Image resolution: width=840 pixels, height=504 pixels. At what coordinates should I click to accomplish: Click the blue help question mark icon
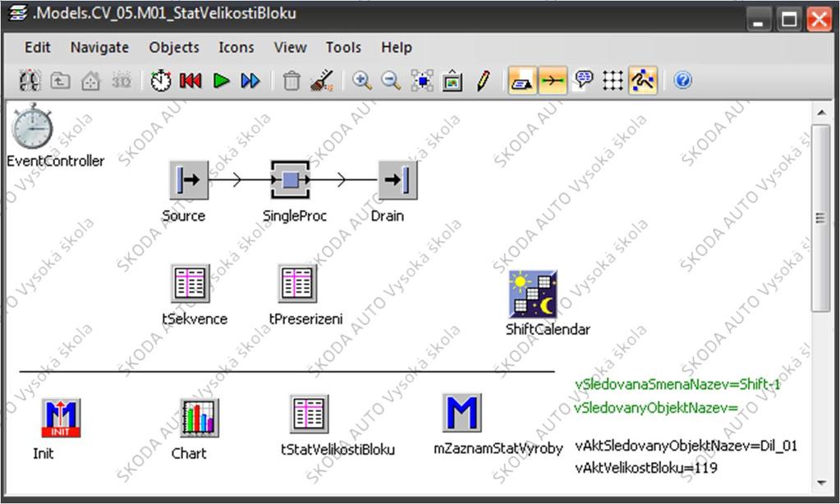(x=682, y=81)
